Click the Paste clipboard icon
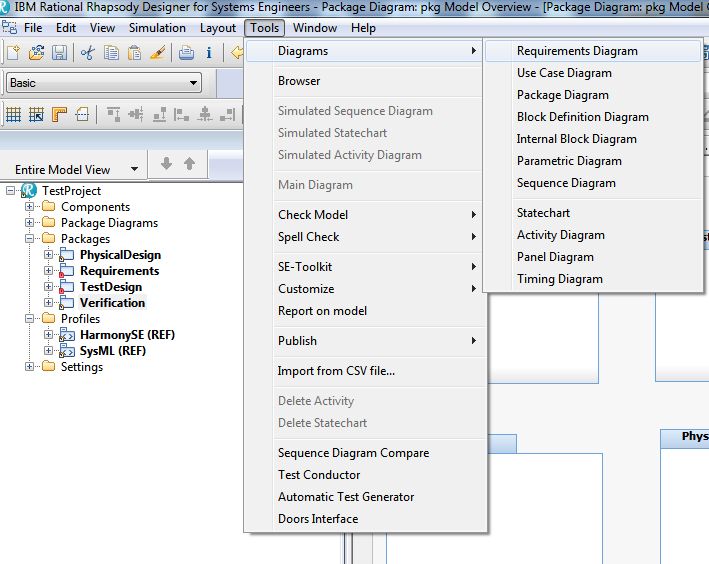Image resolution: width=709 pixels, height=564 pixels. [x=134, y=53]
